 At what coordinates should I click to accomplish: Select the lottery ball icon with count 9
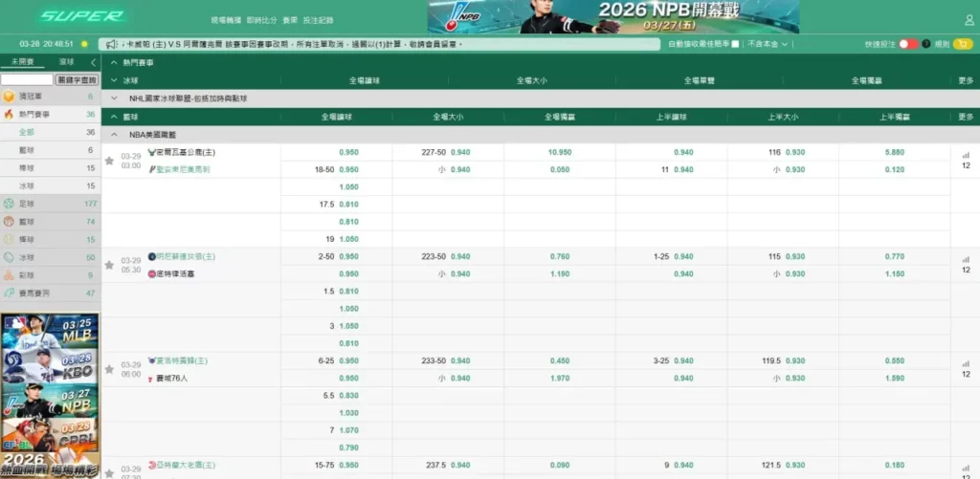[9, 274]
